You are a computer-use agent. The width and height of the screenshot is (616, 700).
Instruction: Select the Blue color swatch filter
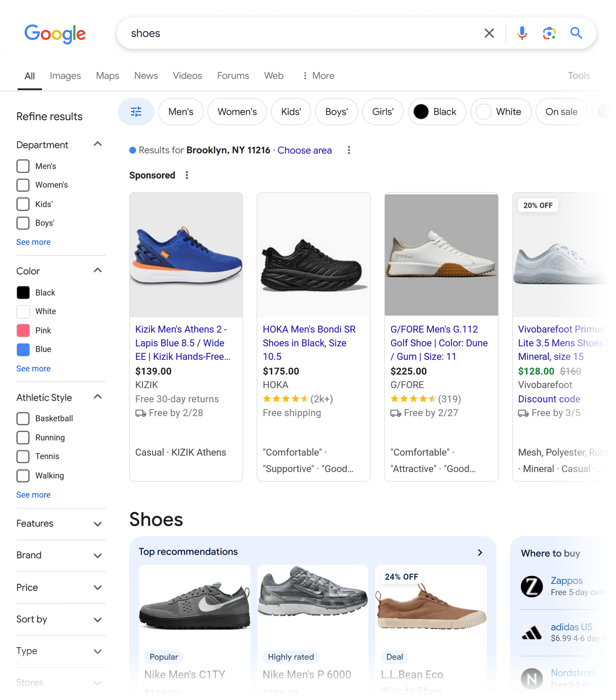[23, 349]
